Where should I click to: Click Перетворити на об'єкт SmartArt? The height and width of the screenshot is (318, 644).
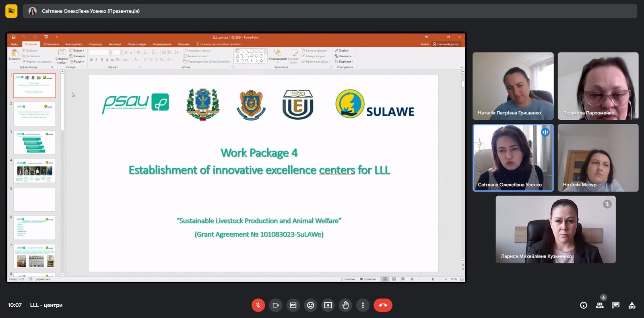click(x=207, y=62)
